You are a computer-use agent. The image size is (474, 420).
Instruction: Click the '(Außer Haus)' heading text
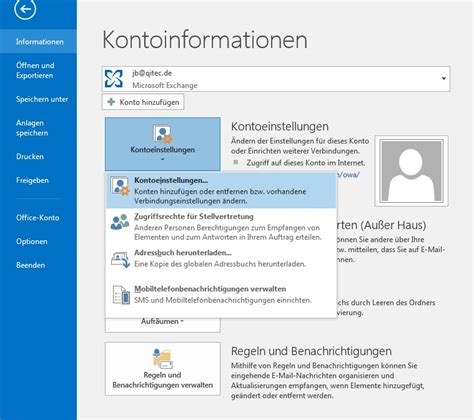(393, 225)
